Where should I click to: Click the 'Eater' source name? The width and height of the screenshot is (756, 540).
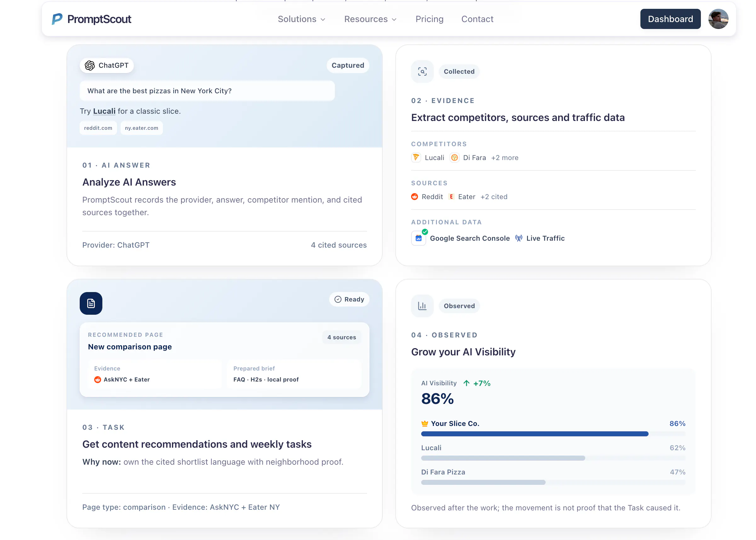point(467,197)
